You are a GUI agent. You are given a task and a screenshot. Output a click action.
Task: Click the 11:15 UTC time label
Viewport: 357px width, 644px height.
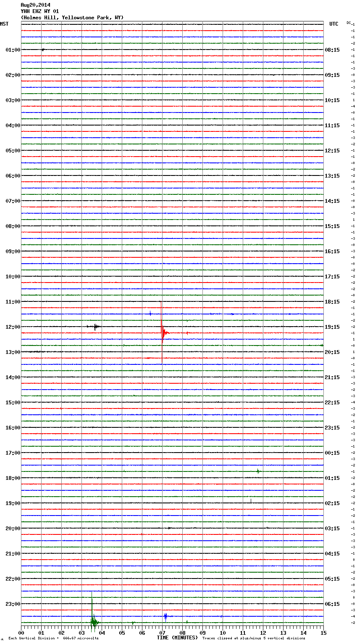(332, 126)
